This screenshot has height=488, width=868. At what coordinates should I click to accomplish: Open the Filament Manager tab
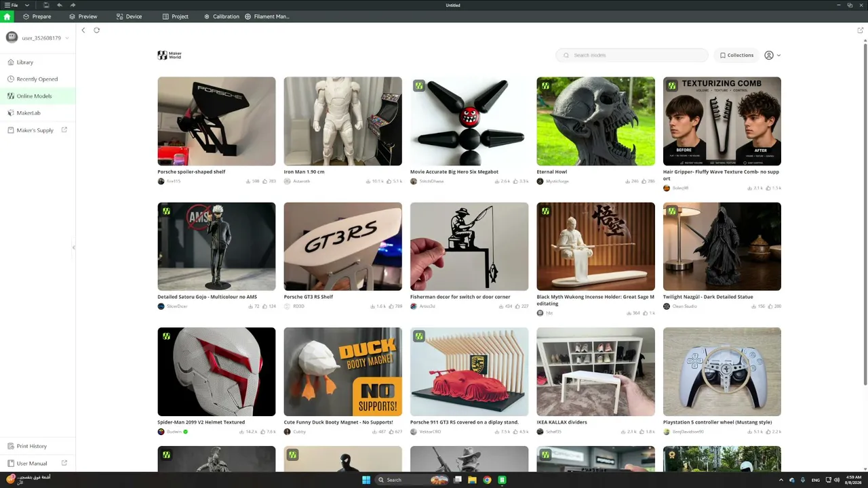(267, 16)
